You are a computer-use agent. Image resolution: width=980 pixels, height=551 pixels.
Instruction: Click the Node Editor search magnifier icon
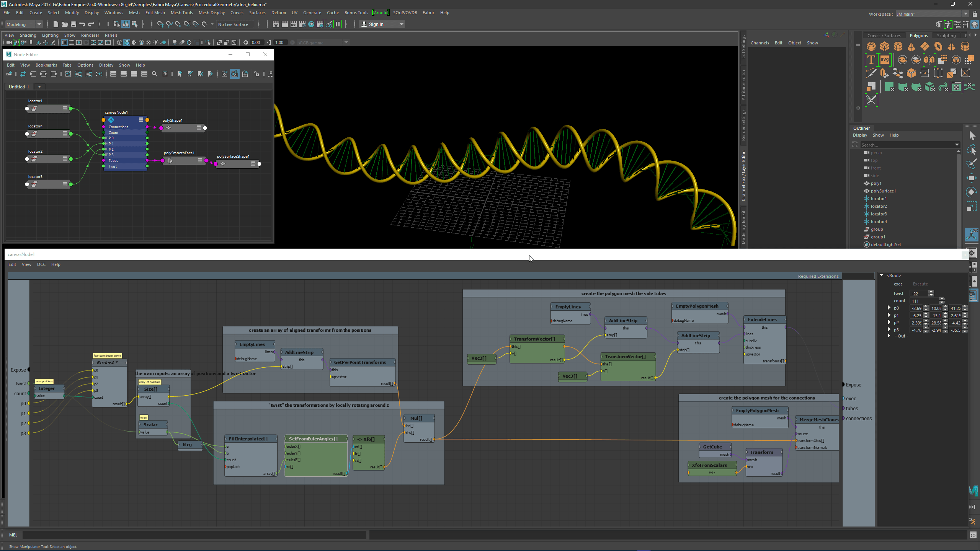[155, 74]
